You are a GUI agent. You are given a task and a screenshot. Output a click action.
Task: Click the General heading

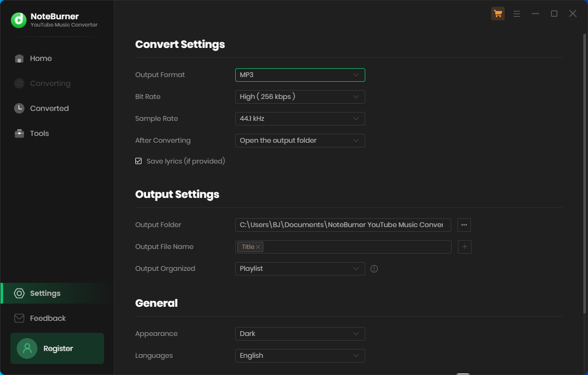click(157, 303)
